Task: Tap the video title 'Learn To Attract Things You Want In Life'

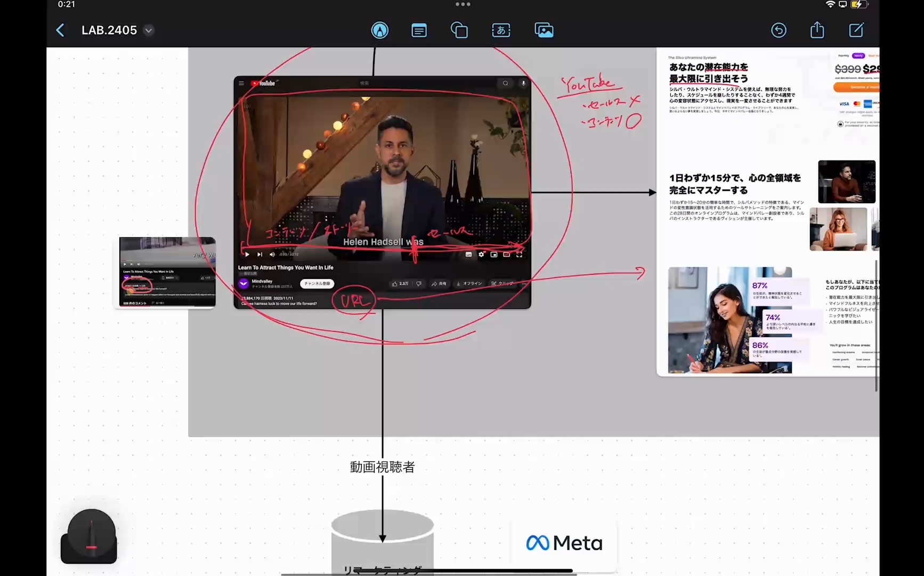Action: [286, 268]
